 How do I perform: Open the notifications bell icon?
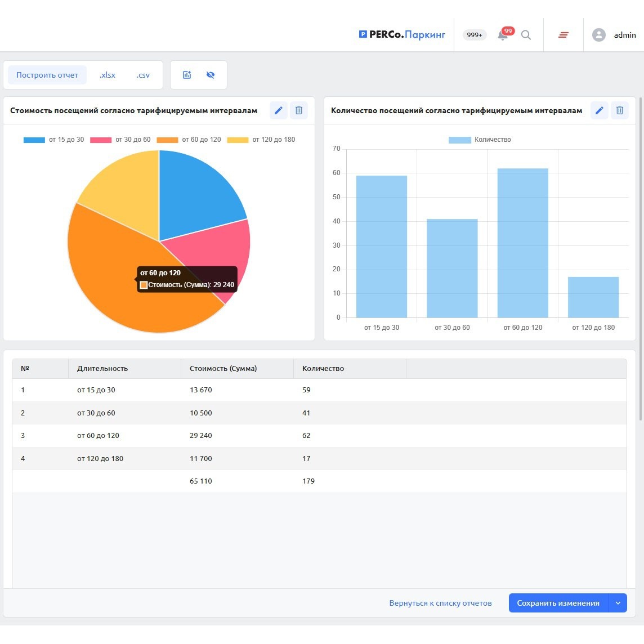click(x=502, y=35)
